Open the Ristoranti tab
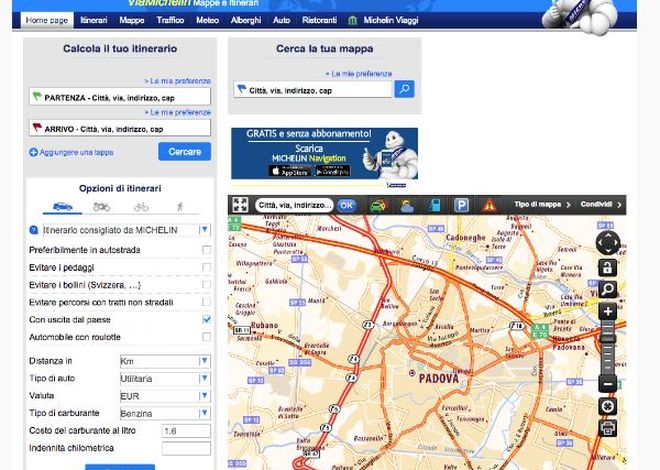This screenshot has width=660, height=470. tap(319, 20)
